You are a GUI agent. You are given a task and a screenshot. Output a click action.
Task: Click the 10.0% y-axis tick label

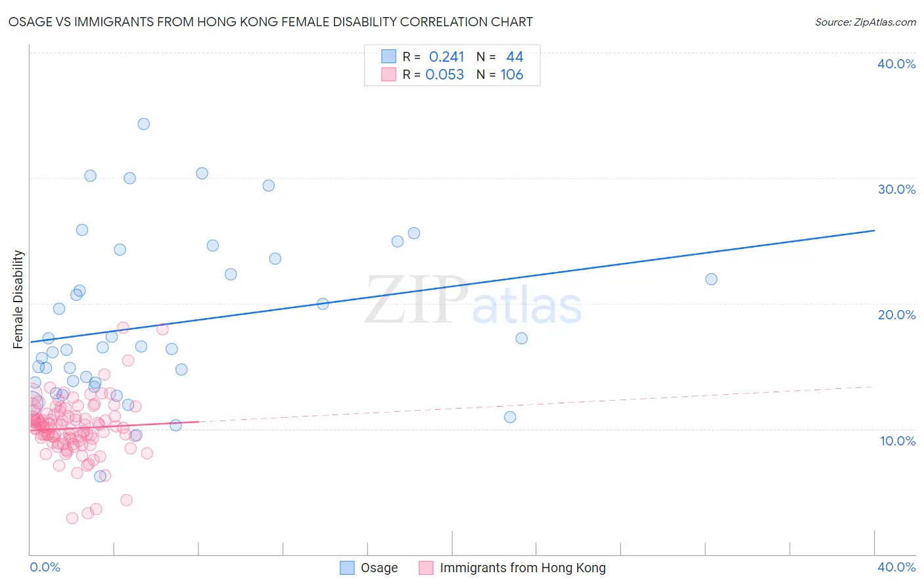coord(898,441)
